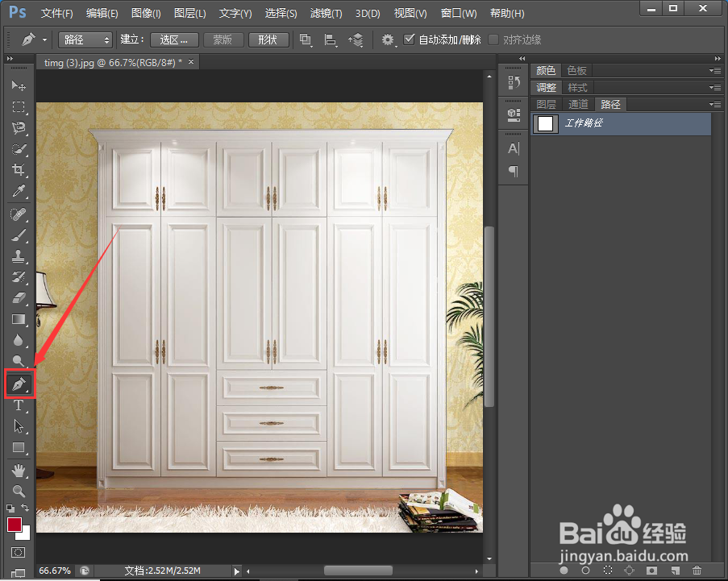This screenshot has height=581, width=728.
Task: Select the Rectangle shape tool
Action: tap(19, 447)
